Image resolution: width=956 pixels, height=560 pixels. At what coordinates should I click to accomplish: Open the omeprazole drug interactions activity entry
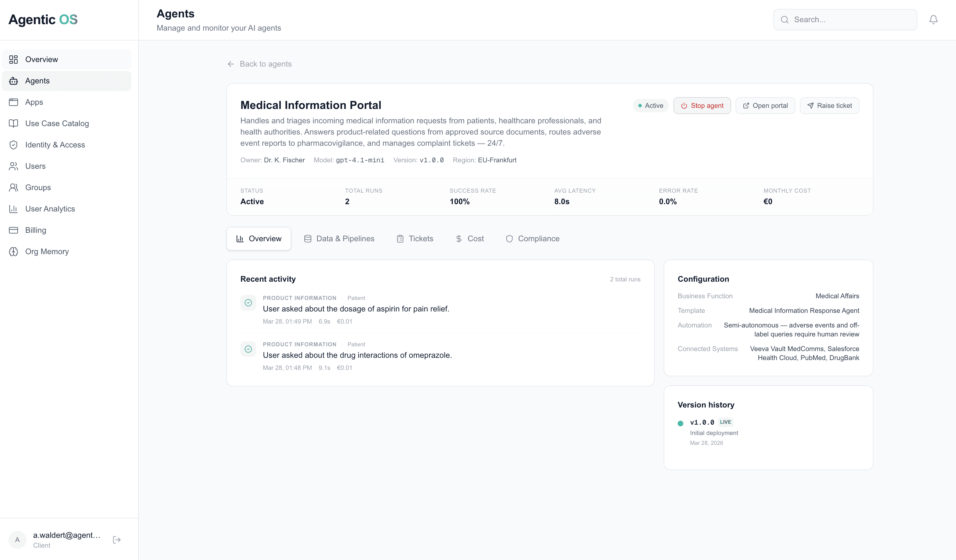pos(357,355)
